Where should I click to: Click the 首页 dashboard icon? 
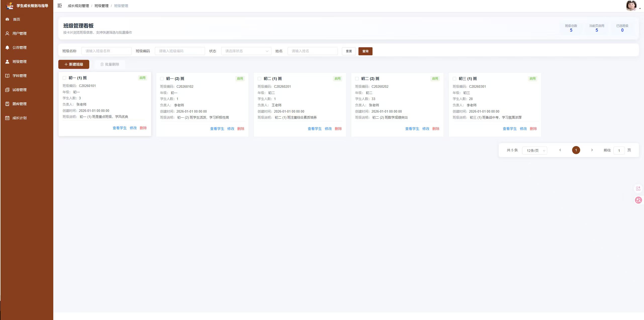7,19
